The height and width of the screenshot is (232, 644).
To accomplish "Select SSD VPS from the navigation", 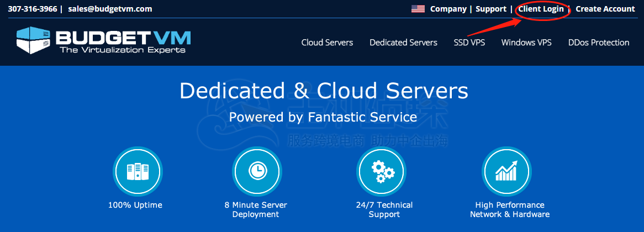I will [x=469, y=43].
